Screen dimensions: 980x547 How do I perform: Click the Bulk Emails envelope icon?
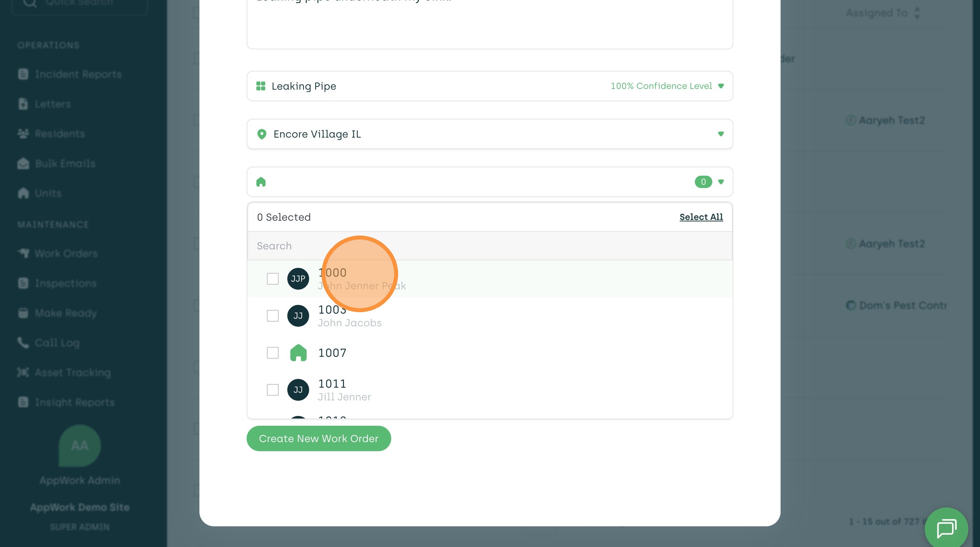[x=23, y=163]
